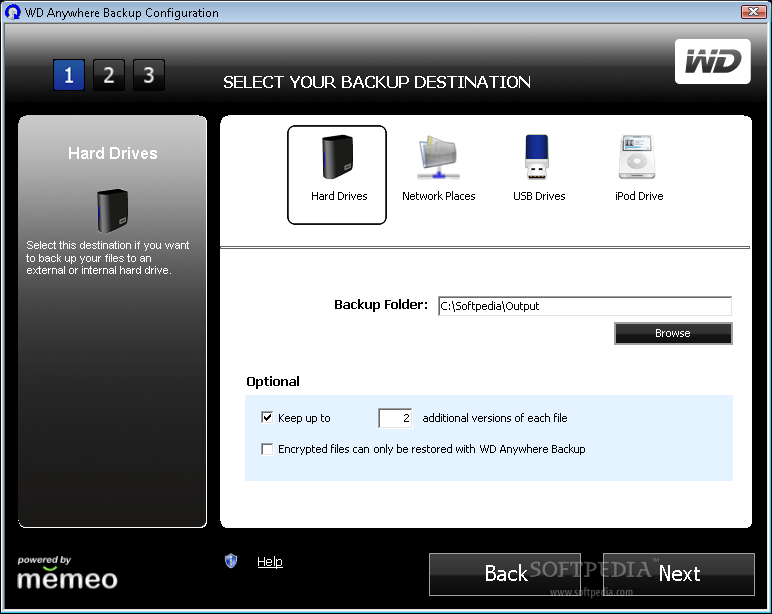The width and height of the screenshot is (772, 614).
Task: Click the Backup Folder: label
Action: click(x=381, y=305)
